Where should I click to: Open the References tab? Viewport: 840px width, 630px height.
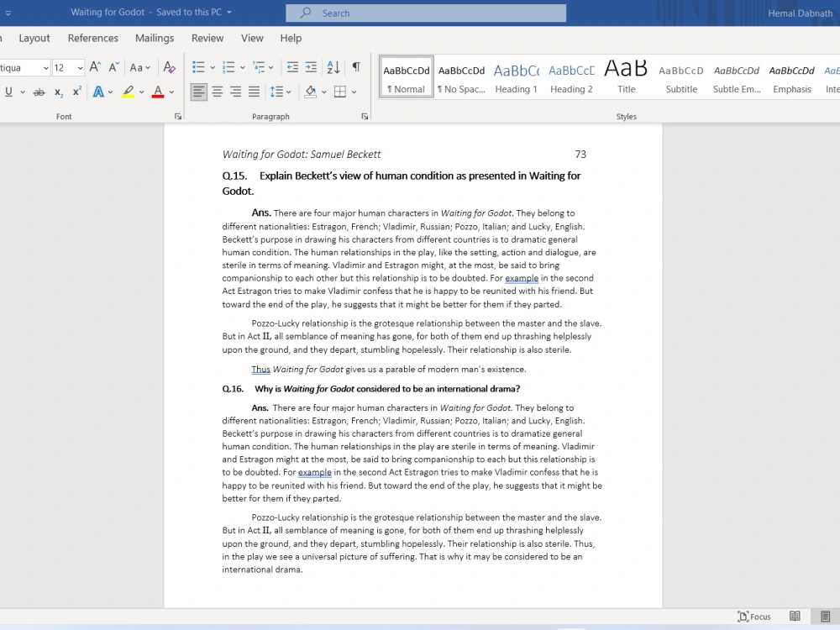(x=92, y=38)
